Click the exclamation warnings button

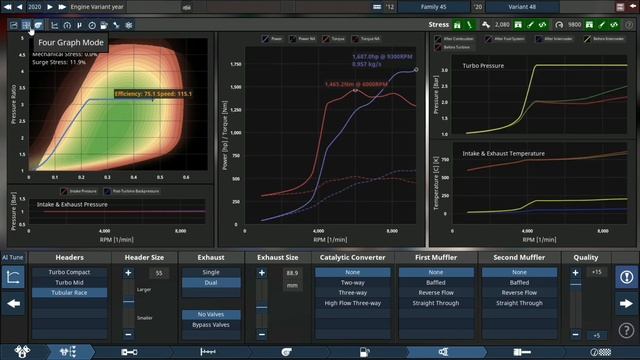tap(627, 277)
